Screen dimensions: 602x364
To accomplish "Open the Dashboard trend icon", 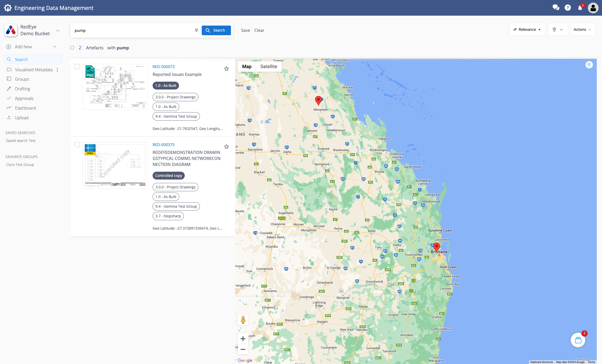I will coord(9,108).
